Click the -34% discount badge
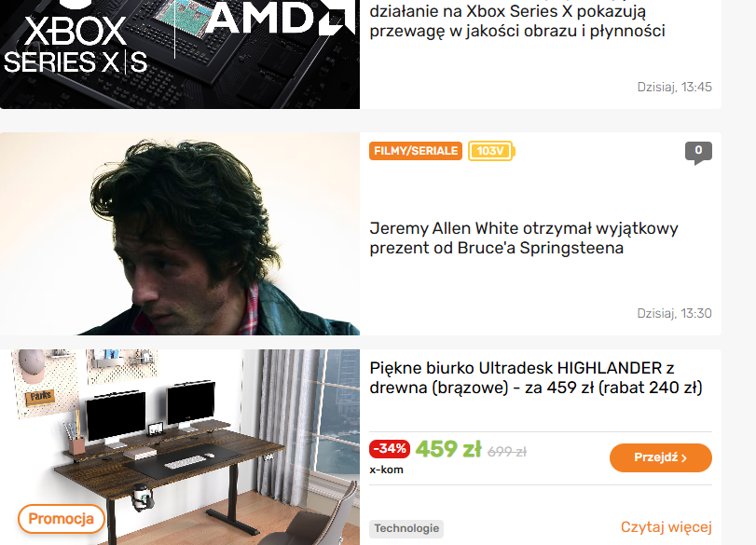 (x=390, y=449)
